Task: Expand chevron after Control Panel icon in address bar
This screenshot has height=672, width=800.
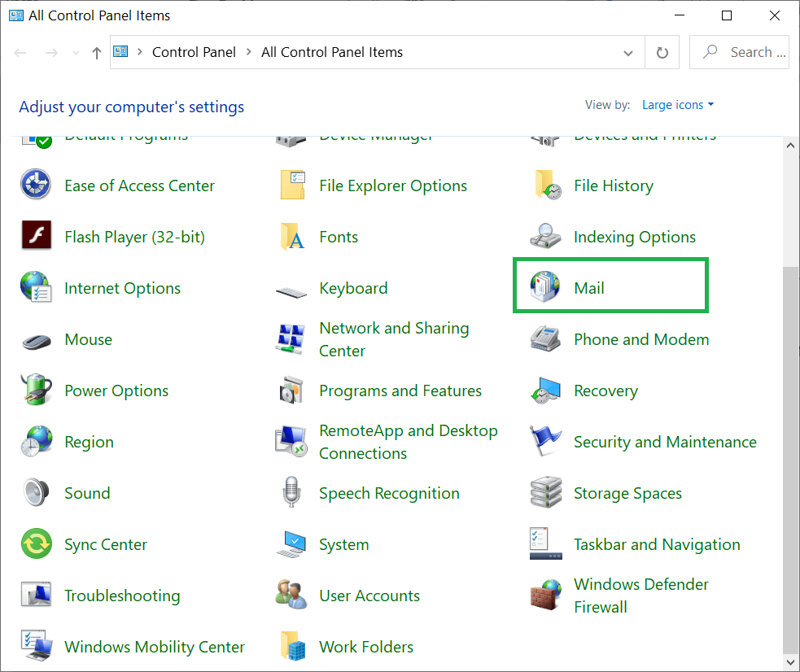Action: (x=139, y=51)
